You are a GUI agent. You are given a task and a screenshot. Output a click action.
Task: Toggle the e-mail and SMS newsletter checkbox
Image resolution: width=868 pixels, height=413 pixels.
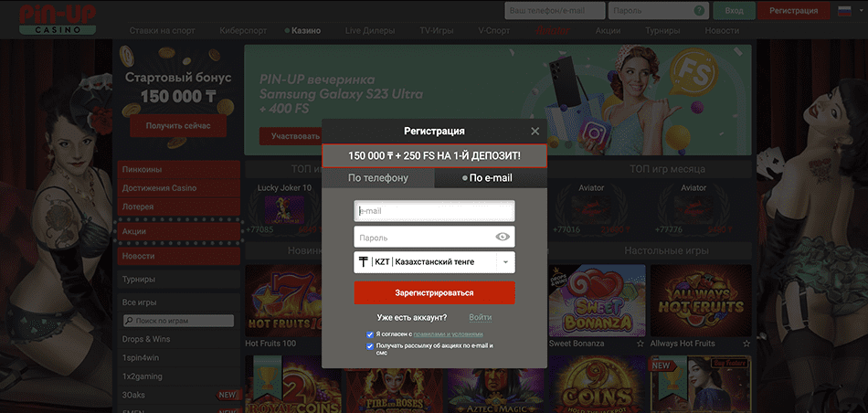tap(370, 346)
